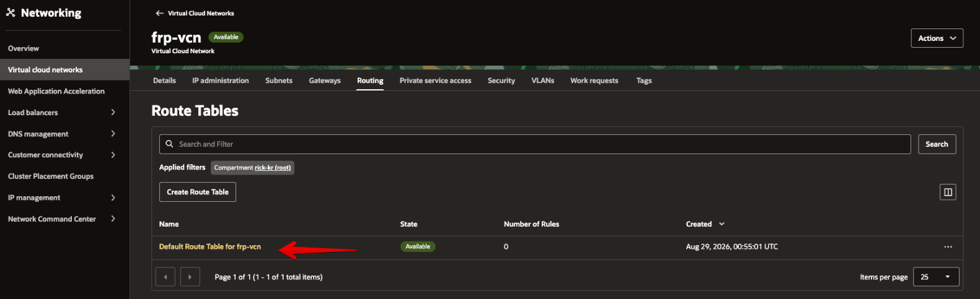Expand Customer connectivity chevron
Image resolution: width=980 pixels, height=299 pixels.
pos(113,155)
